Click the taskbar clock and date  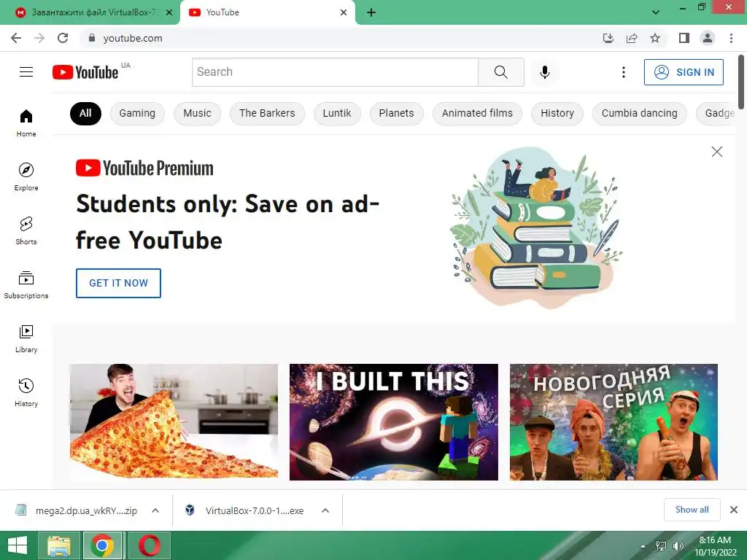[715, 546]
